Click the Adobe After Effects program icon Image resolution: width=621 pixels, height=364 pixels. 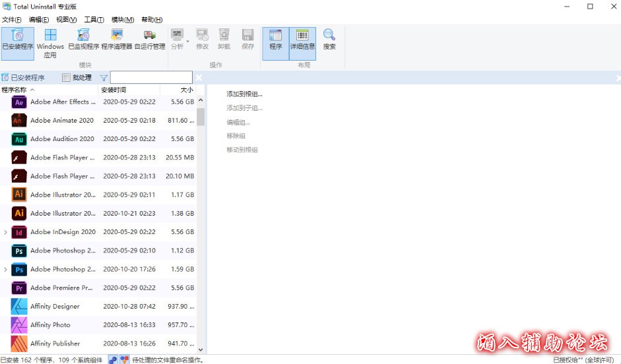pos(19,102)
